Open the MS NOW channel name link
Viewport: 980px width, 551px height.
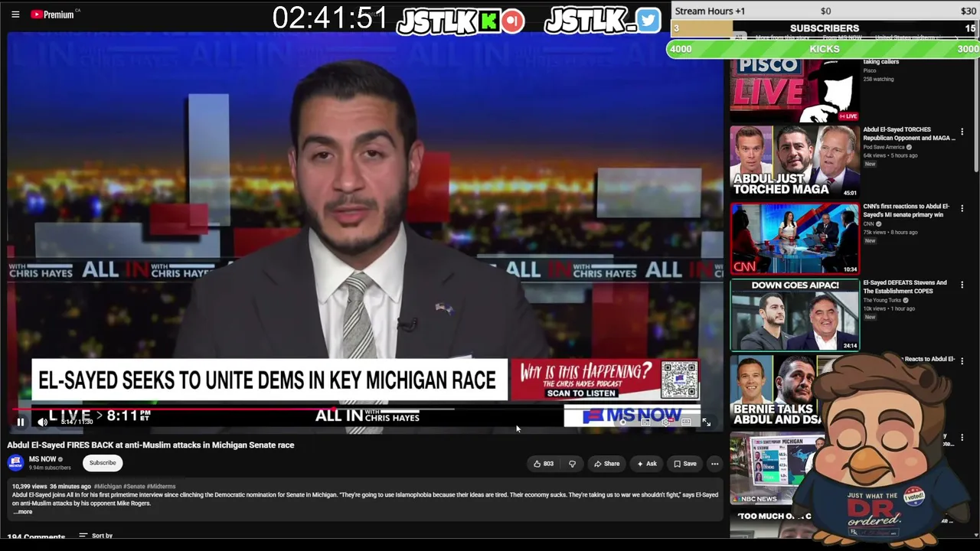(x=43, y=459)
